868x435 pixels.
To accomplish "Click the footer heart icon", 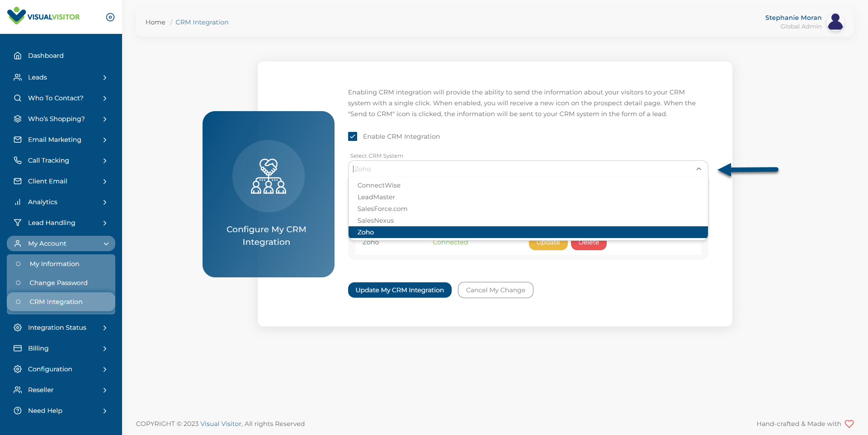I will (849, 424).
